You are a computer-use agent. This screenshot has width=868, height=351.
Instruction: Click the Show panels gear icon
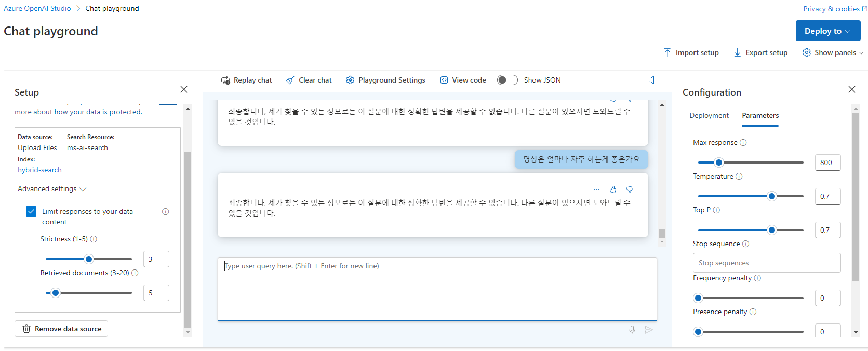tap(807, 52)
